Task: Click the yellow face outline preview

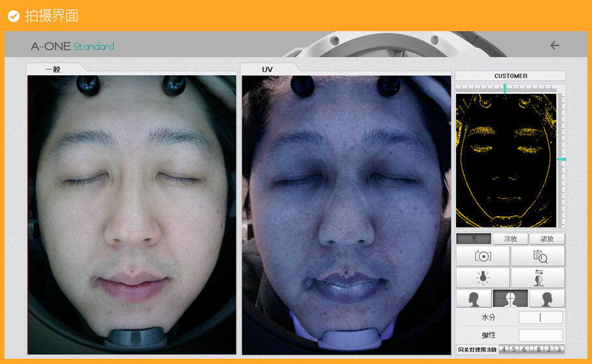Action: pos(506,161)
